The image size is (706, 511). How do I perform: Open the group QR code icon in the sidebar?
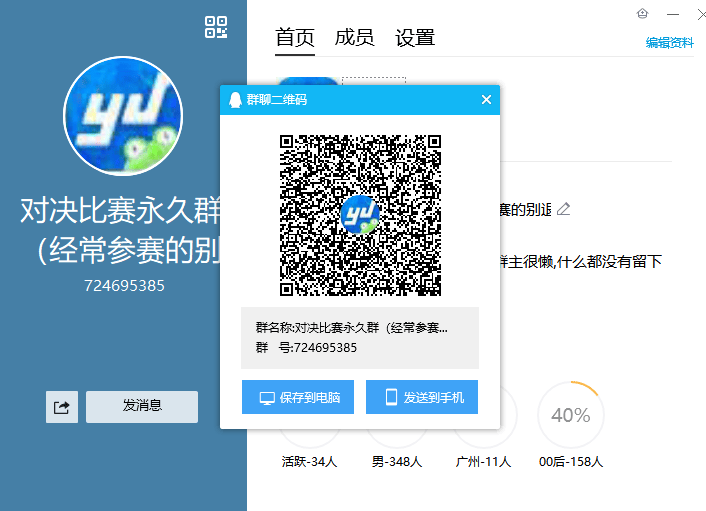click(x=216, y=27)
